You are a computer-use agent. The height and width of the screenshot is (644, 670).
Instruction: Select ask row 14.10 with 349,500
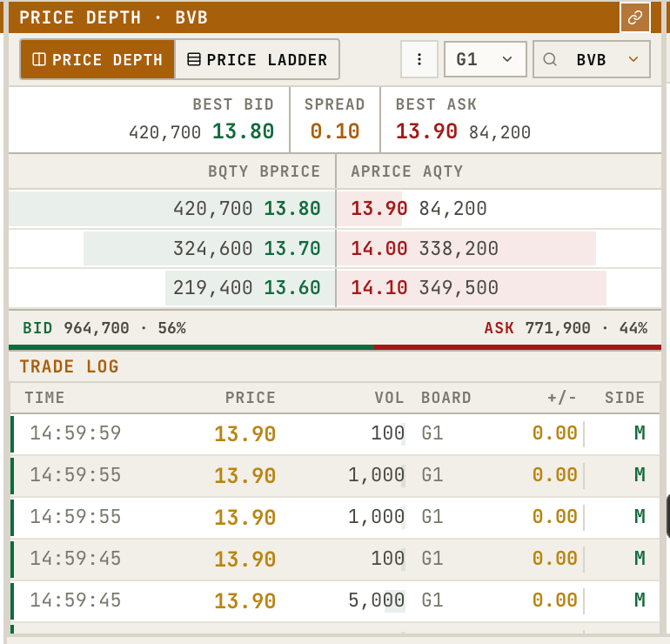coord(499,287)
